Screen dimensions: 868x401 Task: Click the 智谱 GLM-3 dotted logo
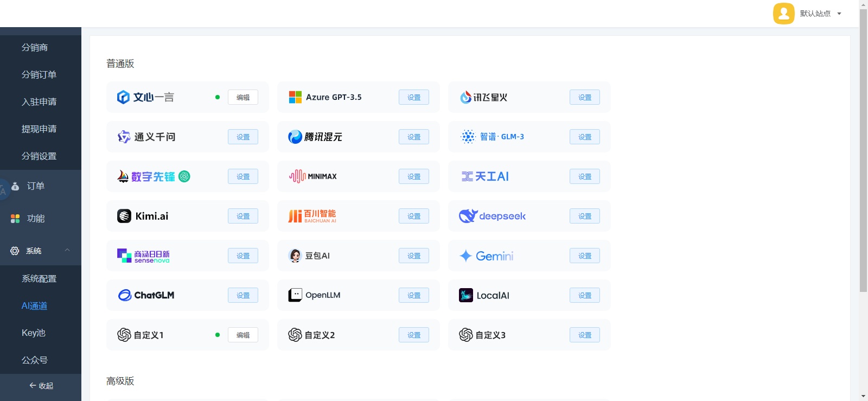point(468,137)
